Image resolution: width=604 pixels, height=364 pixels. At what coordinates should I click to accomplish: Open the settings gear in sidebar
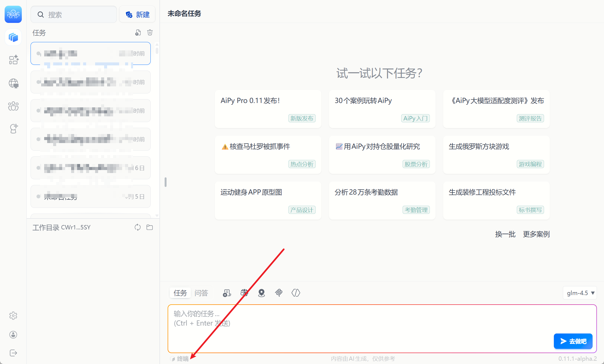[13, 316]
